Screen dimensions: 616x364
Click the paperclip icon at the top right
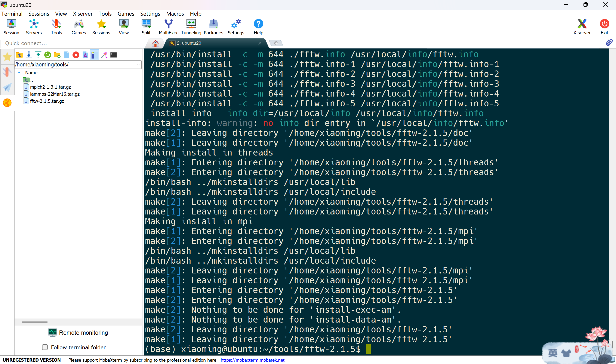609,43
